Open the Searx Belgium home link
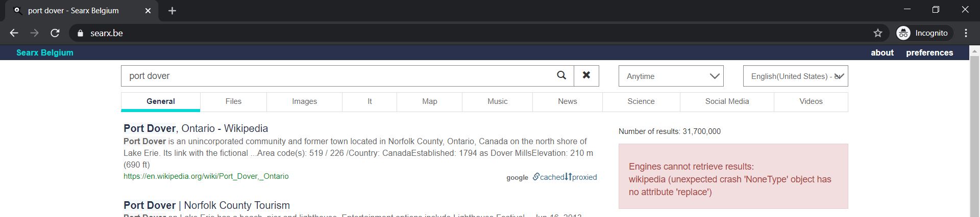 click(45, 52)
